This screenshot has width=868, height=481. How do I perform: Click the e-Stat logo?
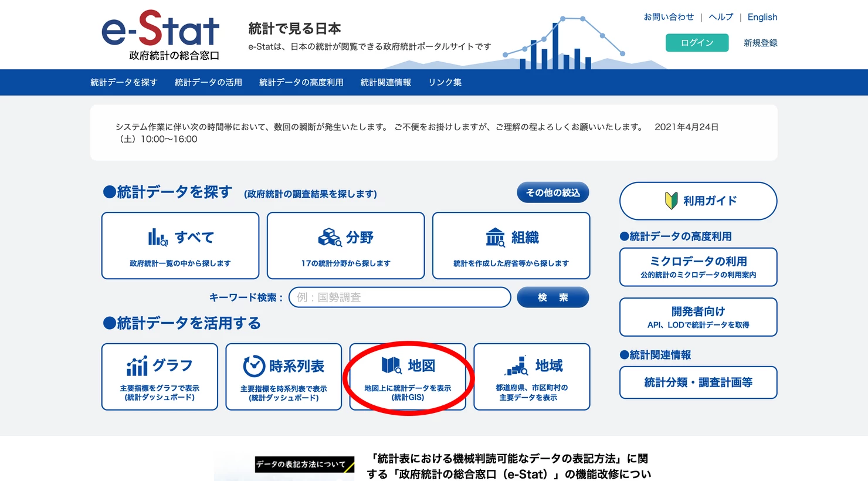(x=160, y=35)
